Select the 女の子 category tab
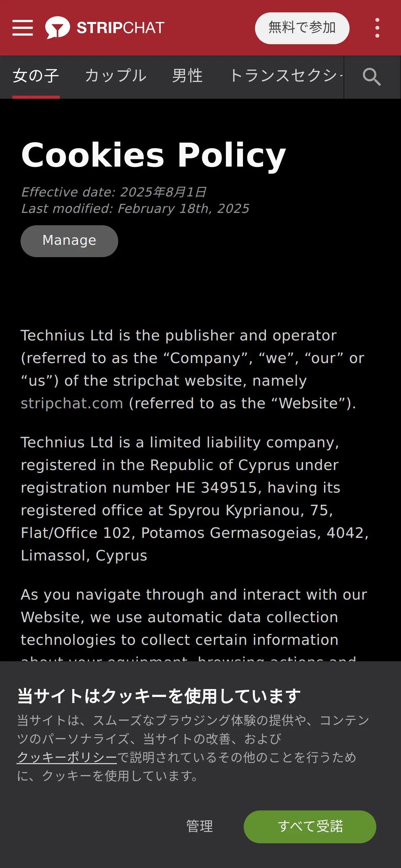Image resolution: width=401 pixels, height=868 pixels. (36, 76)
